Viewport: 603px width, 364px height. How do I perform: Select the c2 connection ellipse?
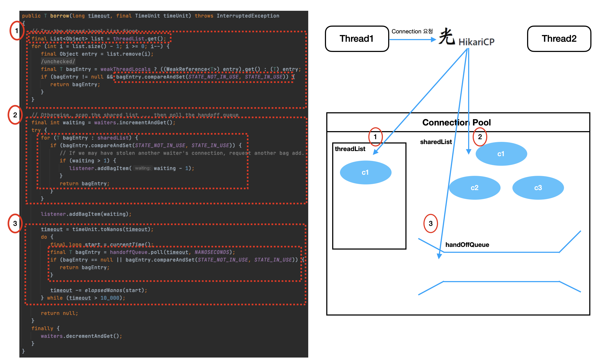click(475, 188)
